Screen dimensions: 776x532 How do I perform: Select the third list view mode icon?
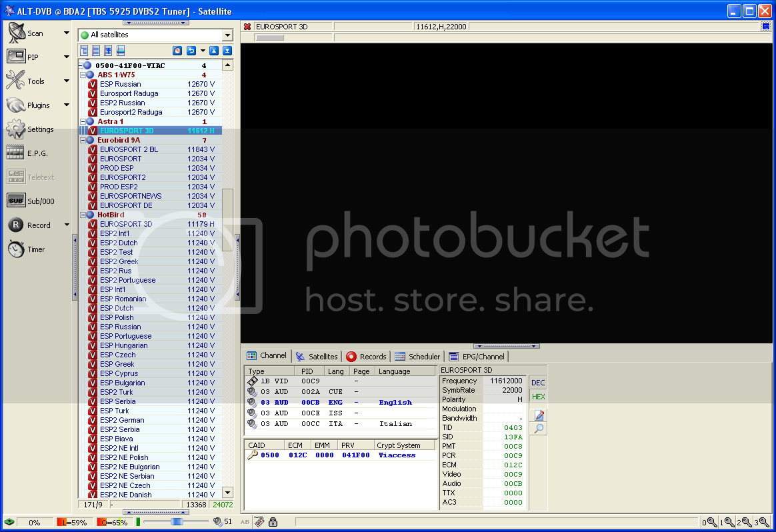(x=108, y=51)
